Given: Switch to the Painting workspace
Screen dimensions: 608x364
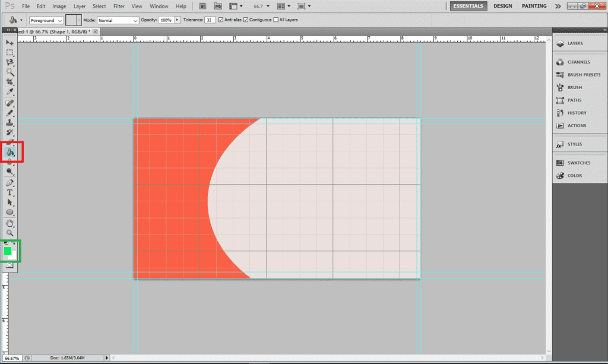Looking at the screenshot, I should (534, 6).
